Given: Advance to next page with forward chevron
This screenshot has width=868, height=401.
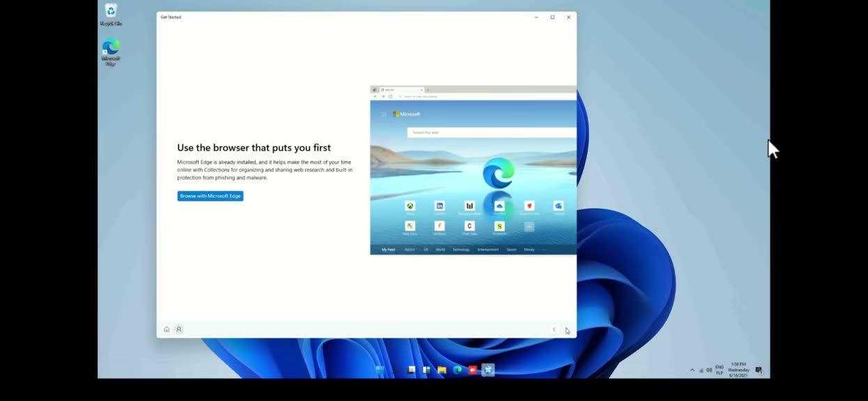Looking at the screenshot, I should coord(567,329).
